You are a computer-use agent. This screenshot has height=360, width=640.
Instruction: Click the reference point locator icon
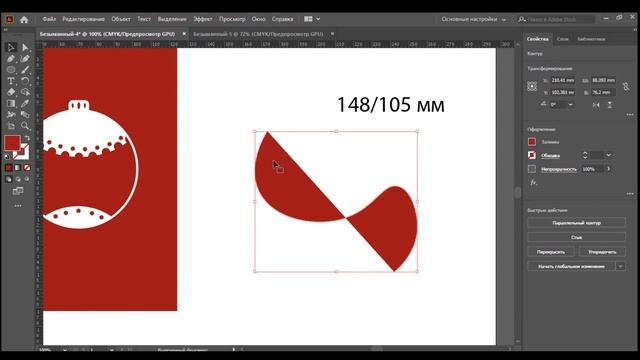click(x=532, y=86)
